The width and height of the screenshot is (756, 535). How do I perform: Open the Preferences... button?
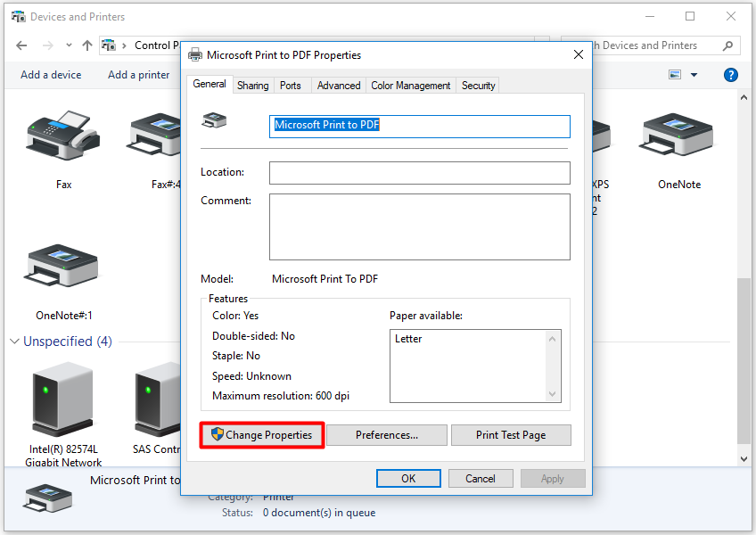pyautogui.click(x=387, y=435)
